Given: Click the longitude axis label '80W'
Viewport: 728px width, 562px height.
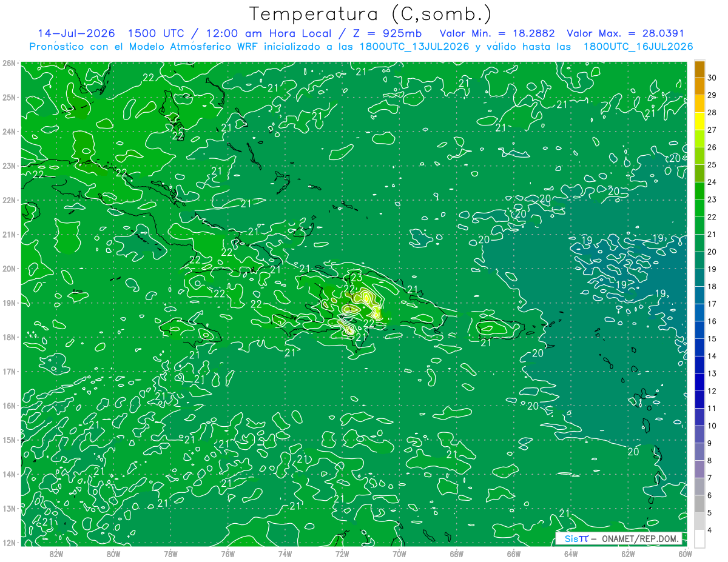Looking at the screenshot, I should [113, 554].
